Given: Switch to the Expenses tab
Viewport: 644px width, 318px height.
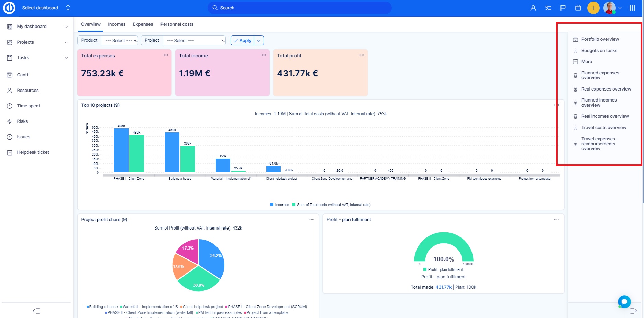Looking at the screenshot, I should 143,24.
